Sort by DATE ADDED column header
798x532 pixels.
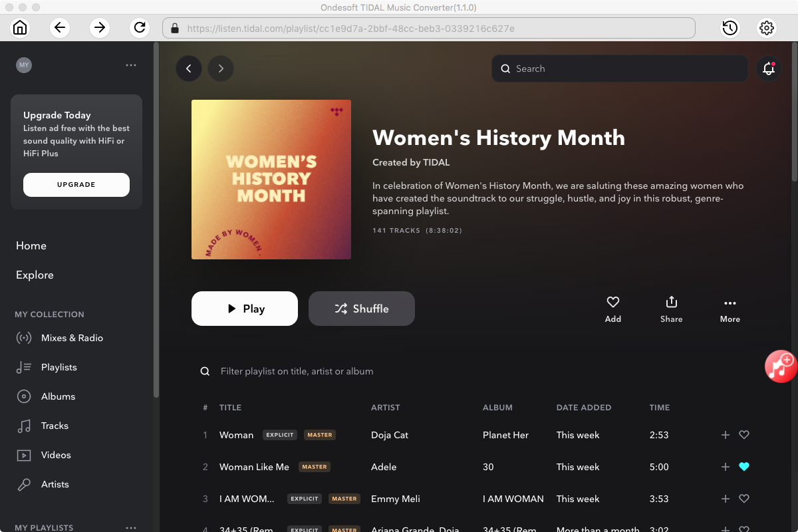[x=584, y=408]
